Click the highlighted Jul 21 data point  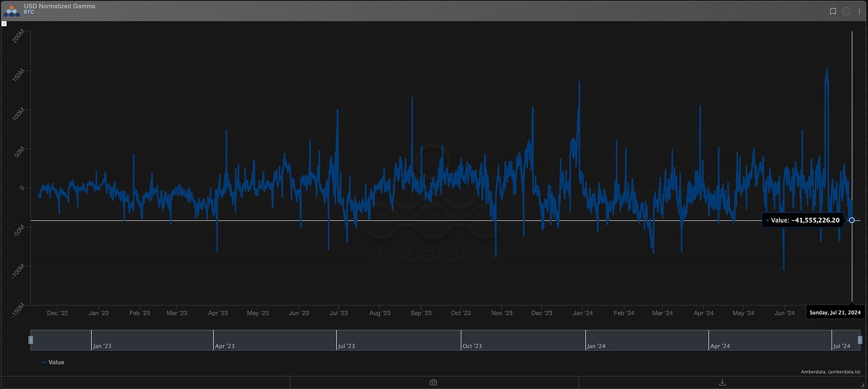[852, 220]
